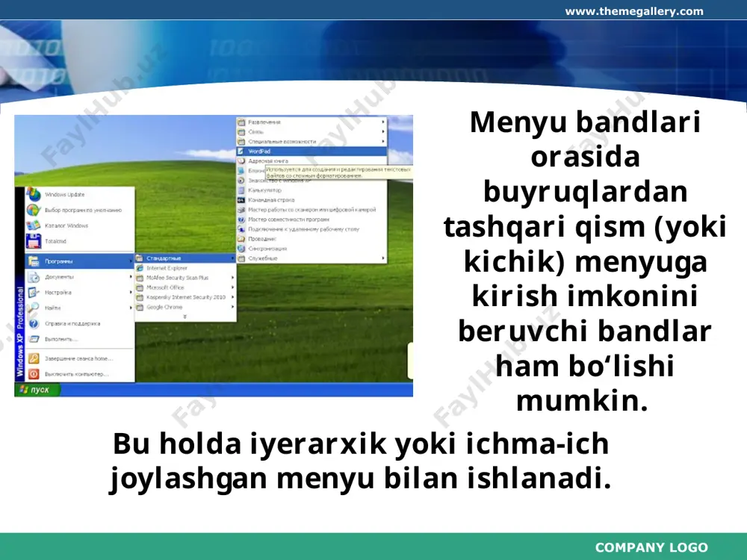
Task: Click the Выполнить... run icon
Action: point(34,339)
